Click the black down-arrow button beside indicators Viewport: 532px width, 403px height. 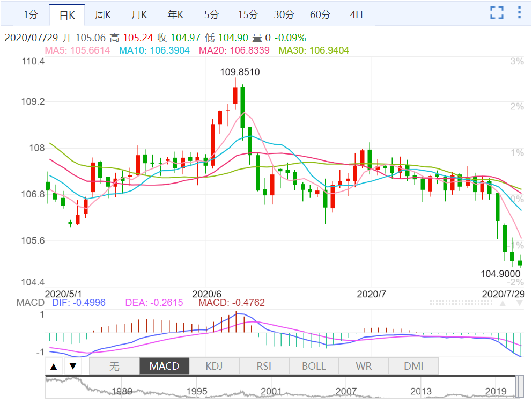73,367
